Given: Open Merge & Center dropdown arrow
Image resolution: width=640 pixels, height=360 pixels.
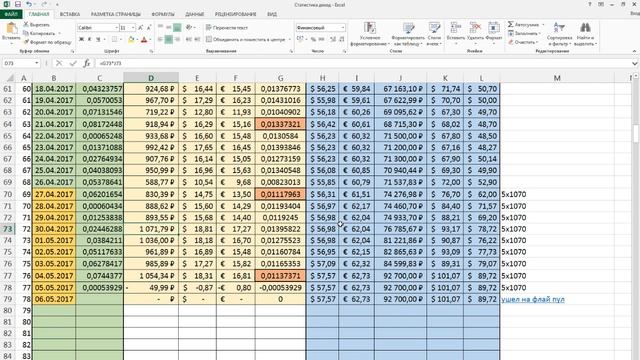Looking at the screenshot, I should click(x=289, y=39).
